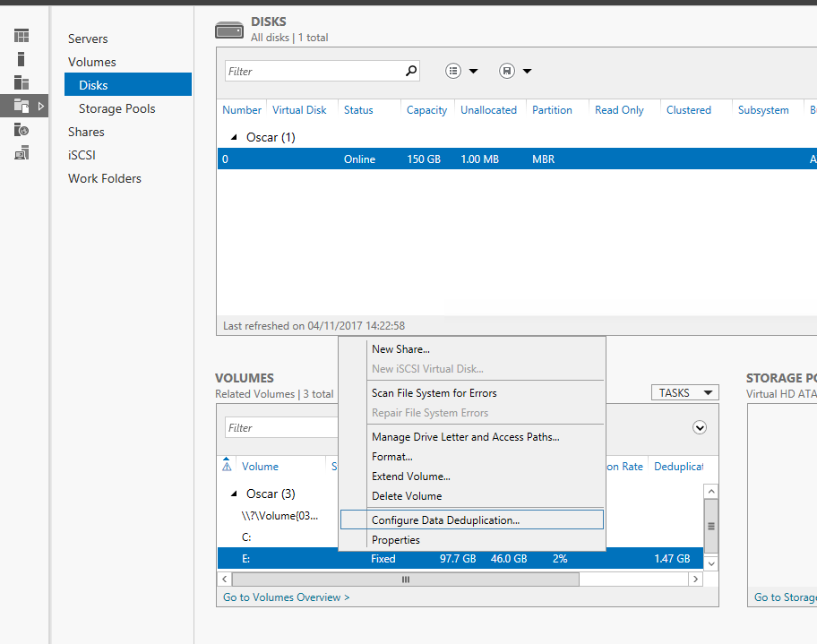Click the horizontal scrollbar in the Volumes list
Viewport: 817px width, 644px height.
[405, 580]
